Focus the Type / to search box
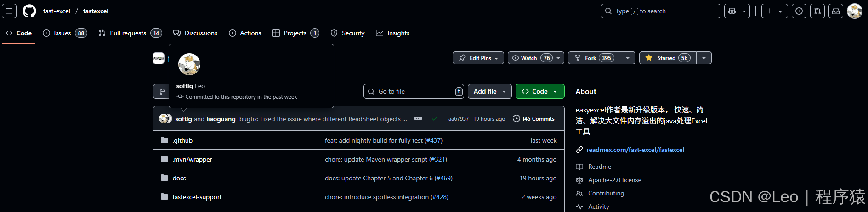 660,11
